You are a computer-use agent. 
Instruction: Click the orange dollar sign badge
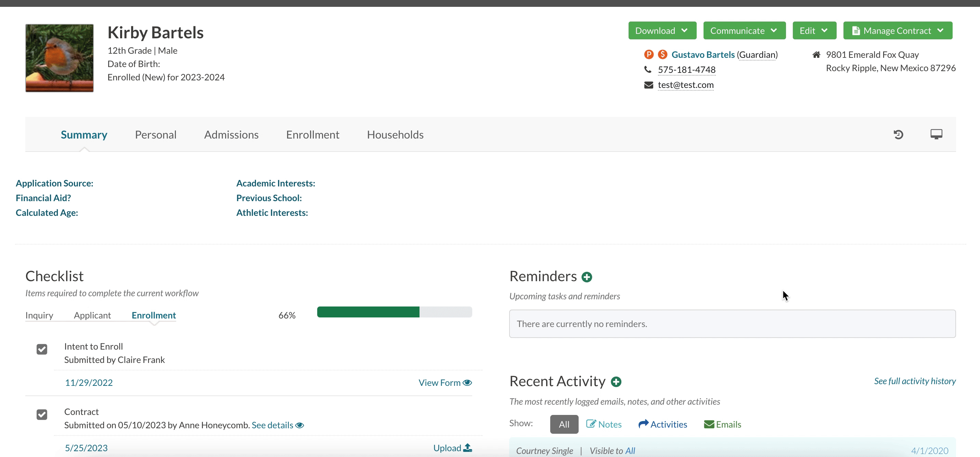pyautogui.click(x=662, y=54)
